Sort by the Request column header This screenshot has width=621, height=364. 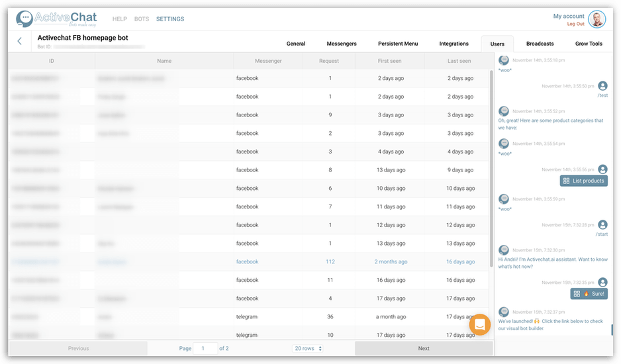pyautogui.click(x=329, y=61)
